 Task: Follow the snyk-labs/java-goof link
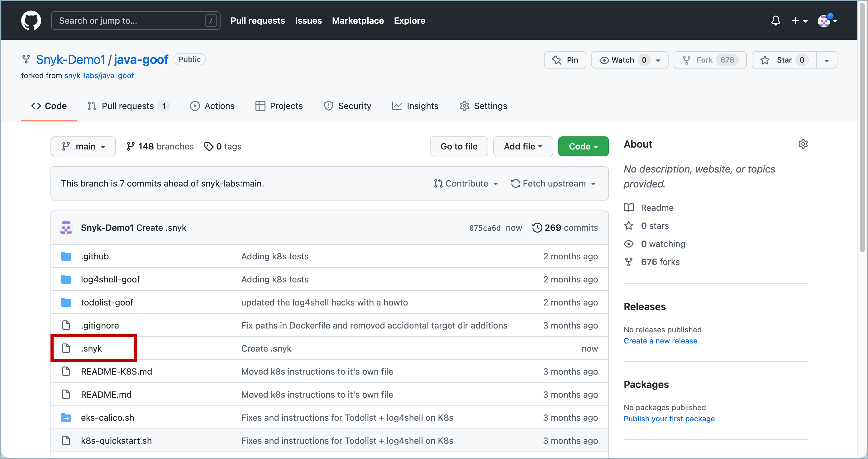tap(99, 75)
